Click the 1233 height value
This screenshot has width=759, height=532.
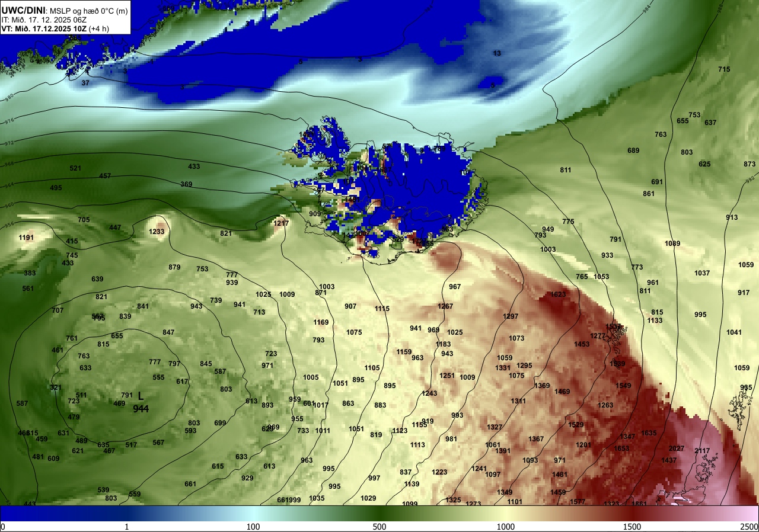pyautogui.click(x=157, y=232)
